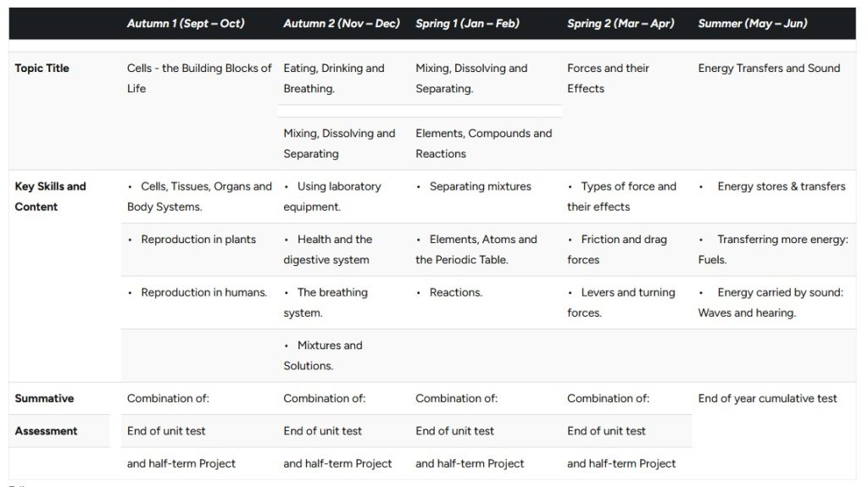Click "Cells - the Building Blocks of Life" cell
Screen dimensions: 868x487
tap(199, 78)
